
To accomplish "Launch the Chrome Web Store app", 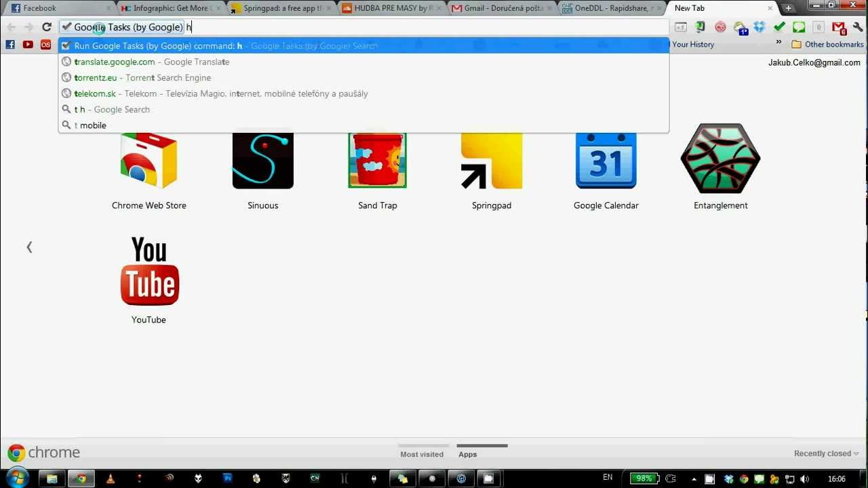I will tap(149, 168).
